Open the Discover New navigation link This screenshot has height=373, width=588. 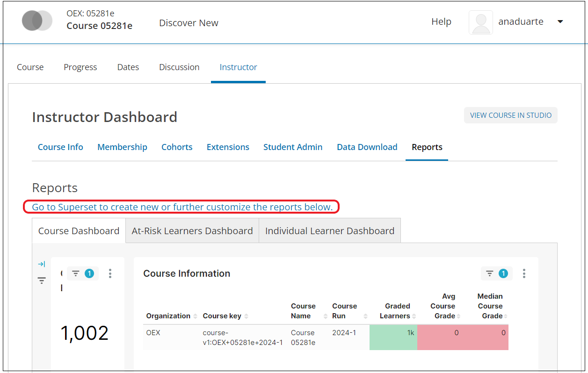(x=189, y=23)
